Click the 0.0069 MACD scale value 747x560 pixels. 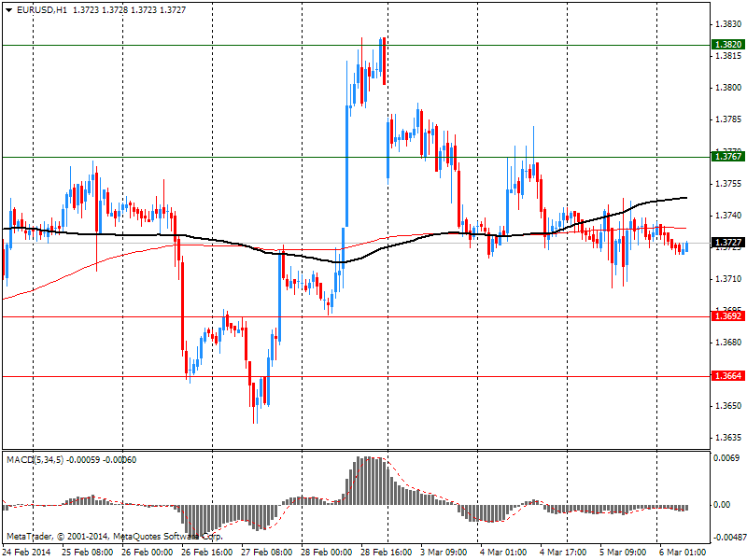[x=727, y=458]
